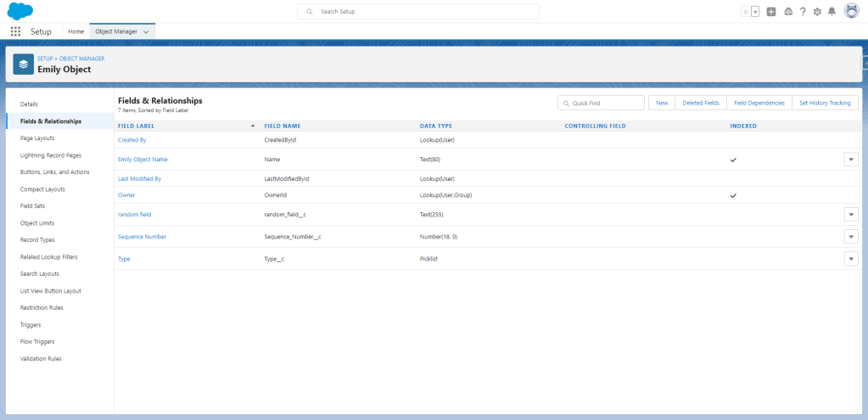868x420 pixels.
Task: Open the Trailhead guidance icon
Action: (x=788, y=12)
